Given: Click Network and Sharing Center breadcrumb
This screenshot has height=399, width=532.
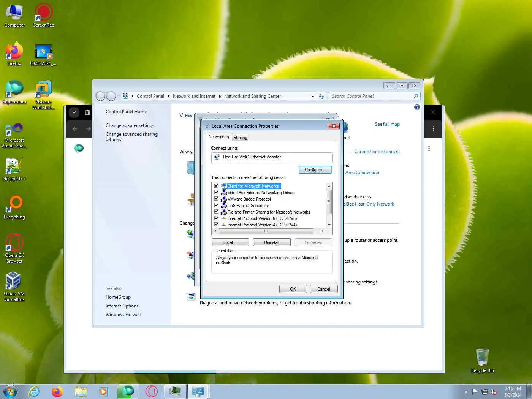Looking at the screenshot, I should 252,96.
